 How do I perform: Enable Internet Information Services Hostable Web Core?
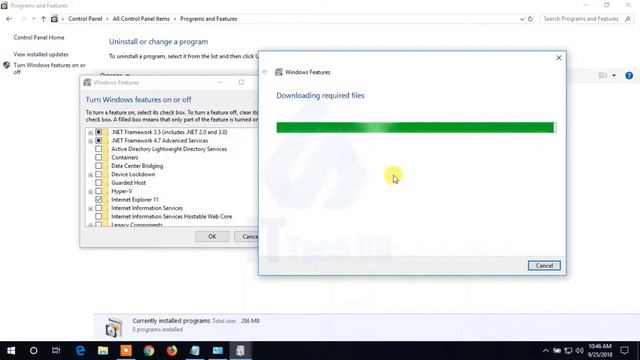(98, 216)
